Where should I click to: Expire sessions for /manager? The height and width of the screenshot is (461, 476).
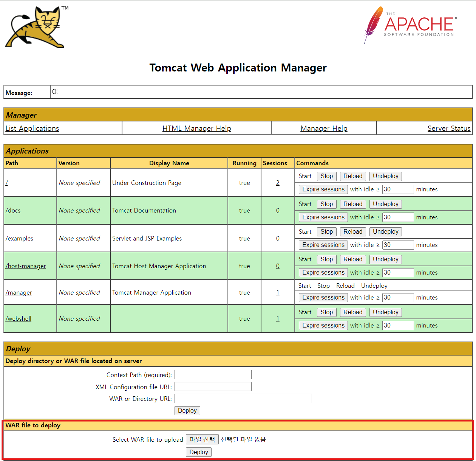[x=323, y=298]
